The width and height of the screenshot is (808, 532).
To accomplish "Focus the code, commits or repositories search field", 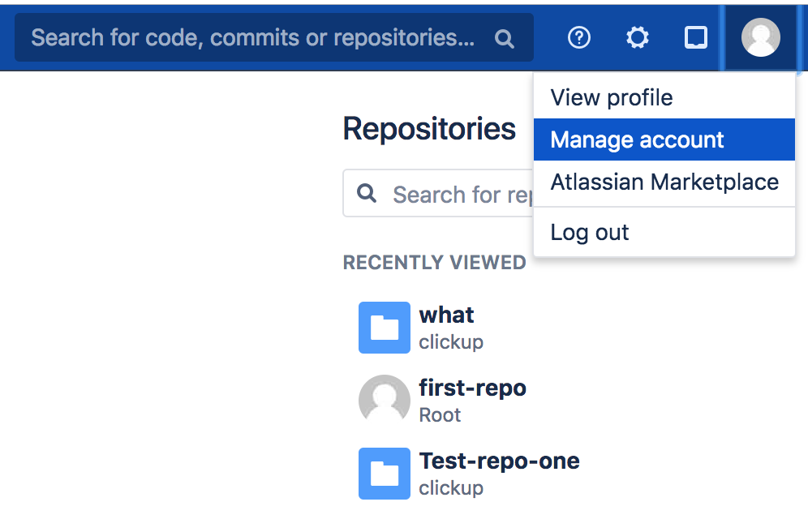I will point(253,37).
